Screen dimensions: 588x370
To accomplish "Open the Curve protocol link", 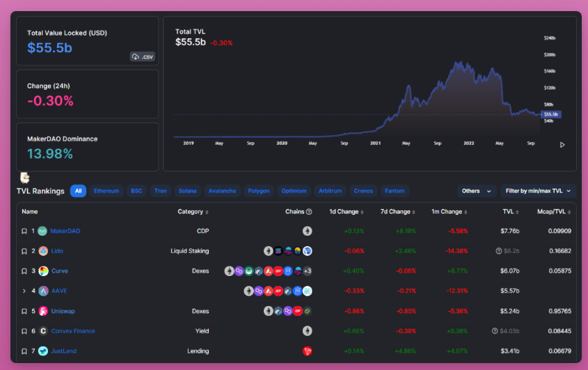I will 60,271.
